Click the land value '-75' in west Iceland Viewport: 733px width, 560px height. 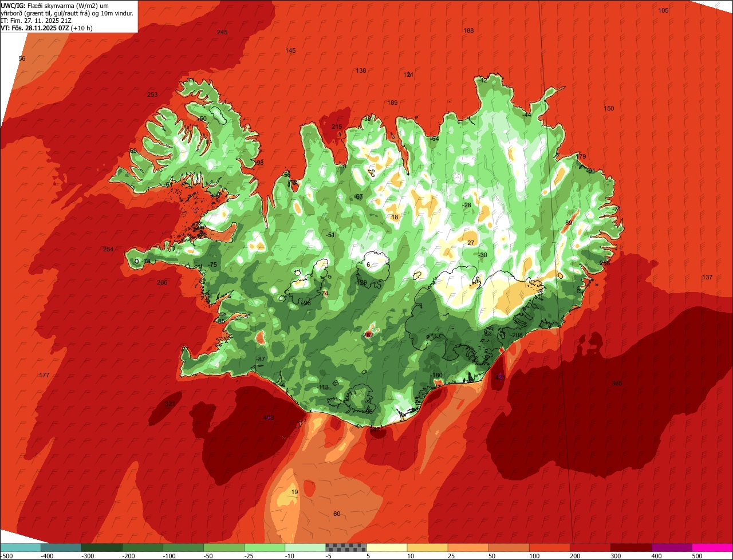(x=212, y=265)
